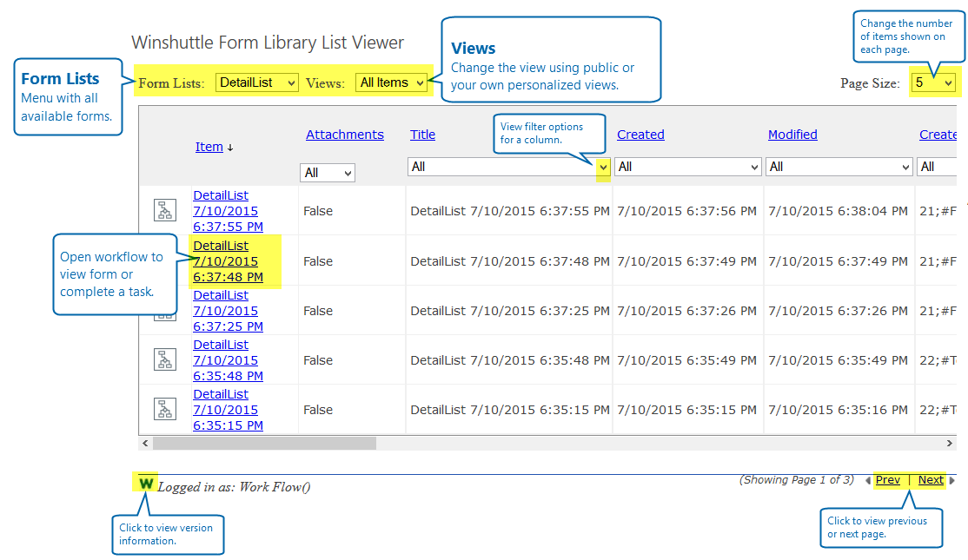Screen dimensions: 968x560
Task: Click the Modified cell '7/10/2015 6:35:49 PM'
Action: [838, 360]
